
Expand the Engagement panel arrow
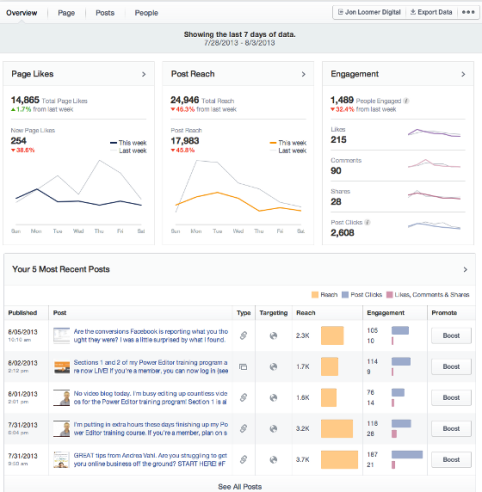(463, 74)
